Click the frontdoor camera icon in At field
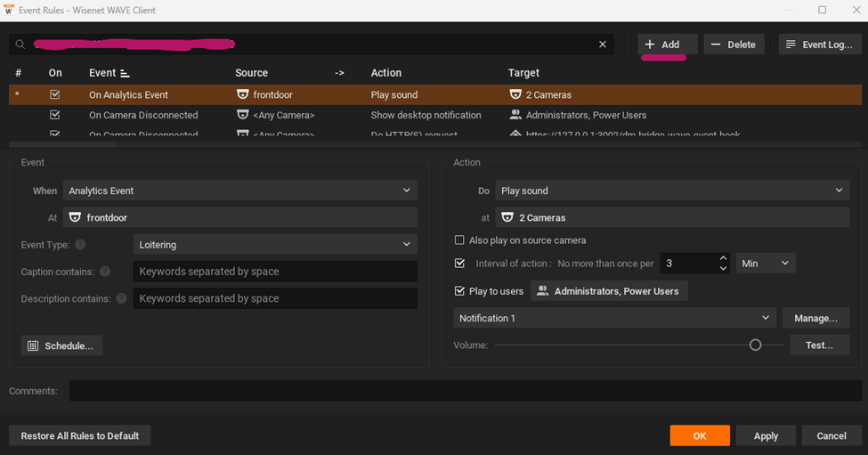868x455 pixels. (75, 217)
